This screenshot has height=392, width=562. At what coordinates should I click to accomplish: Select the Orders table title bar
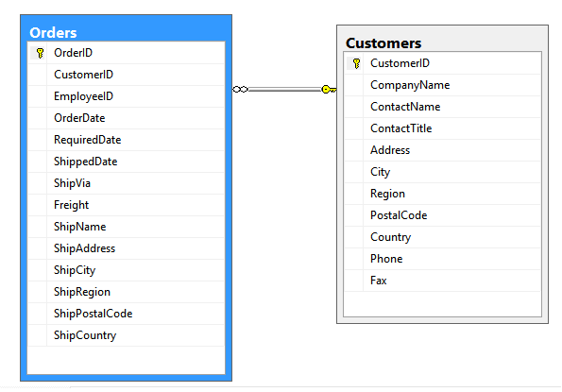127,32
